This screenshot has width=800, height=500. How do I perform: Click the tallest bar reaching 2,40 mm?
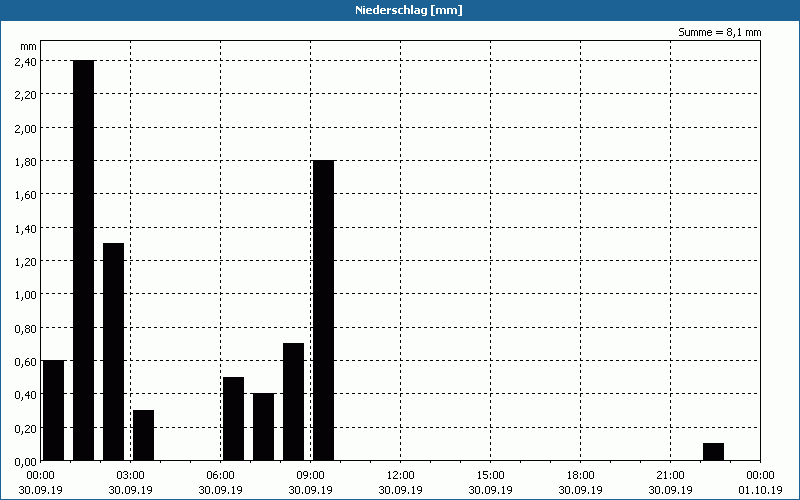click(x=84, y=260)
